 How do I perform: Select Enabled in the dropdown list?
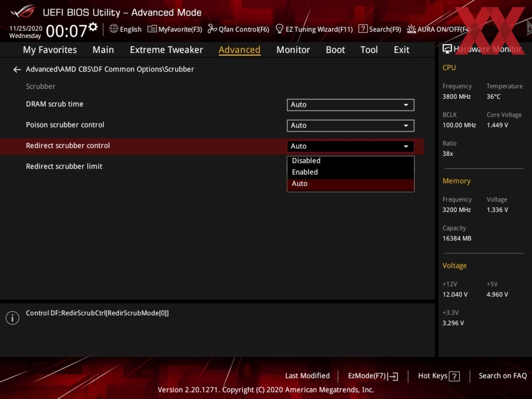tap(350, 172)
